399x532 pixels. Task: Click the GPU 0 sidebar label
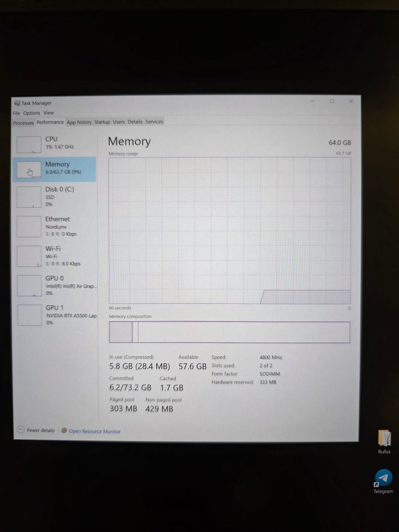[55, 278]
